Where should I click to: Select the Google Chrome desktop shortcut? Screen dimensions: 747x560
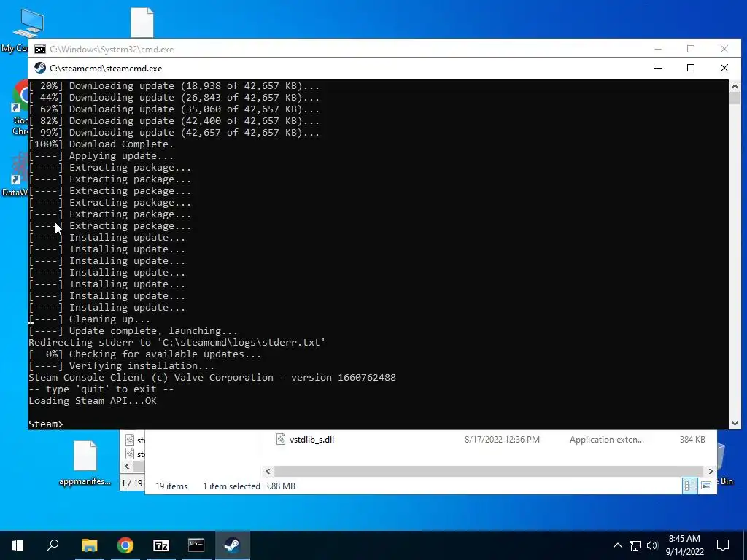tap(19, 109)
